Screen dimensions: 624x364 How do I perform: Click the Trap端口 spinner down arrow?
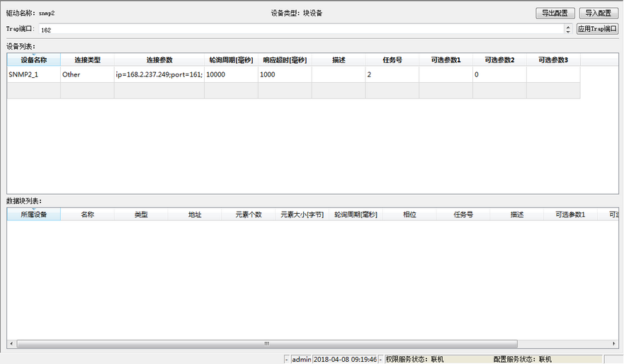click(568, 32)
